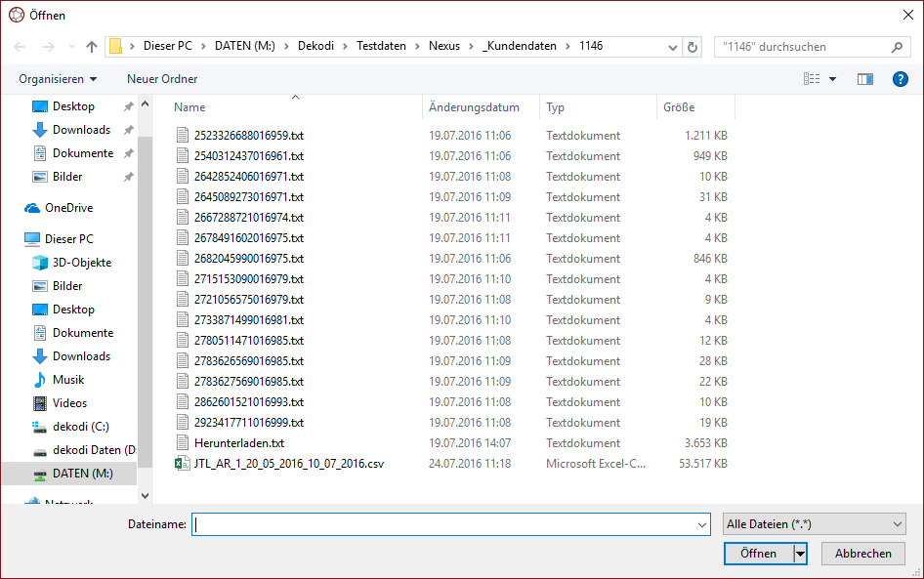Click the Up one level arrow icon
The height and width of the screenshot is (579, 924).
(92, 47)
